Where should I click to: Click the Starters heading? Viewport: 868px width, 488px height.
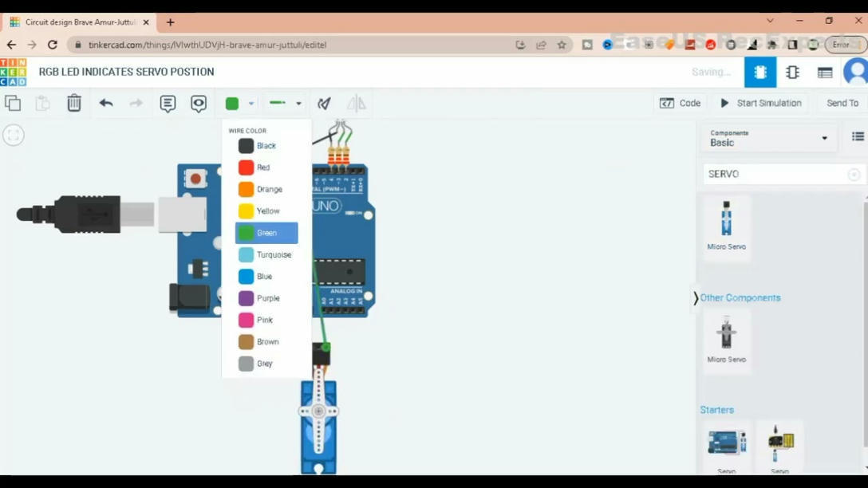coord(717,410)
